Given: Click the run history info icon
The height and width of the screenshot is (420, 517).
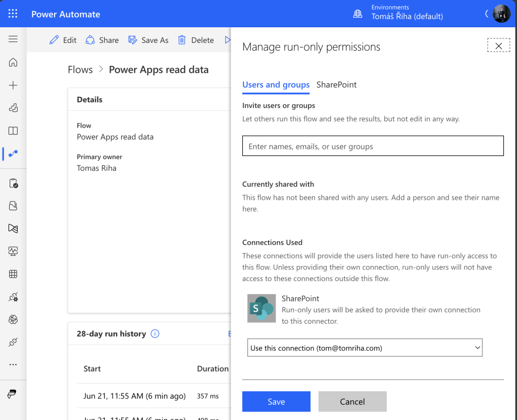Looking at the screenshot, I should tap(155, 334).
